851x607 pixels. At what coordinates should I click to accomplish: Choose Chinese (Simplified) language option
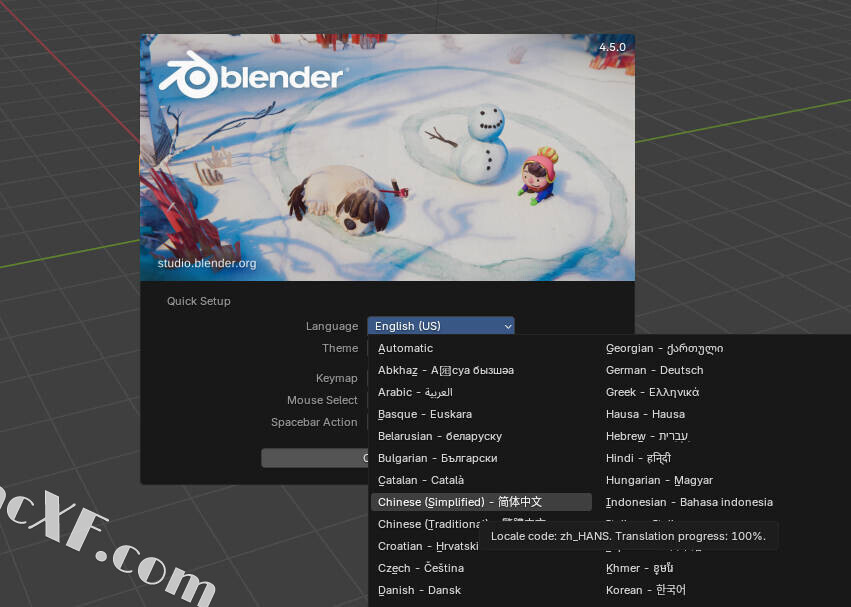(x=481, y=502)
